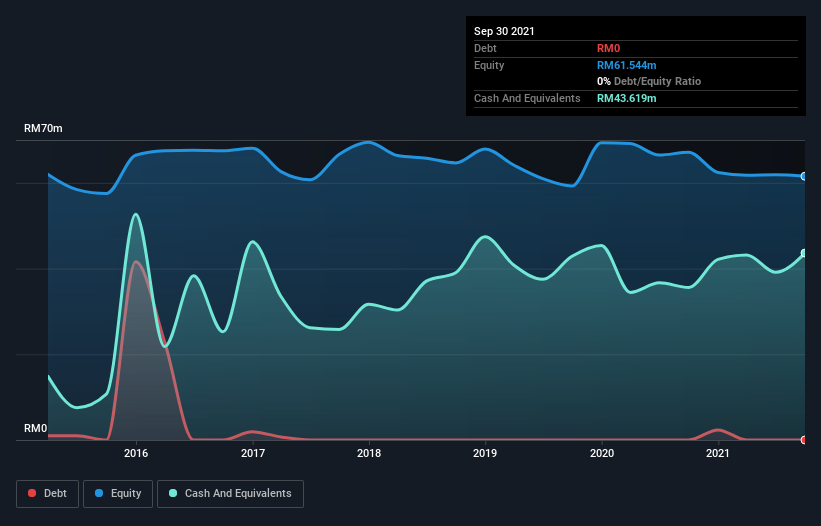Screen dimensions: 821x526
Task: Select the 2016 x-axis label
Action: (136, 453)
